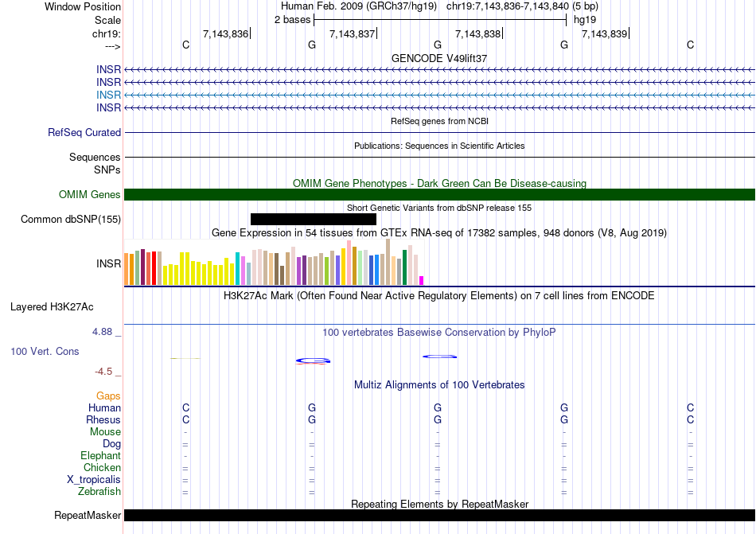Select the Dog alignment row label

pos(112,444)
